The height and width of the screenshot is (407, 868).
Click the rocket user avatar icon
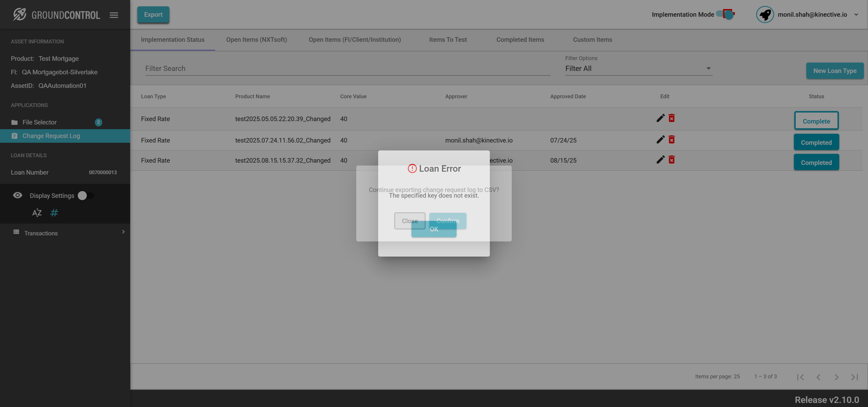point(765,15)
